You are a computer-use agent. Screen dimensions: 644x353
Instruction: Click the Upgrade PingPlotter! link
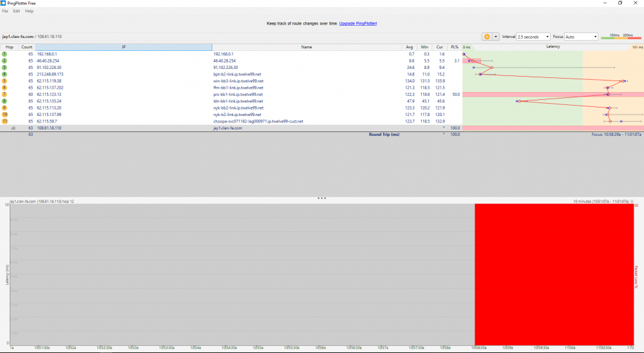[357, 23]
